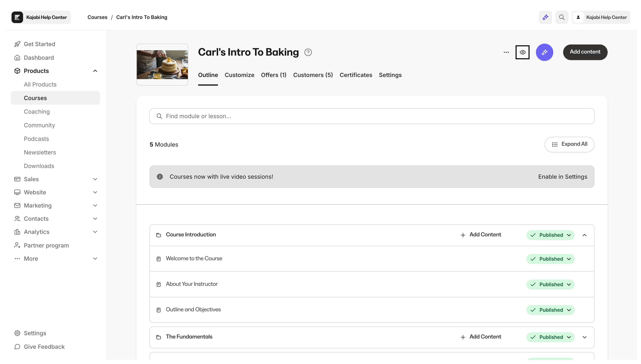
Task: Click the Expand All button
Action: pyautogui.click(x=569, y=144)
